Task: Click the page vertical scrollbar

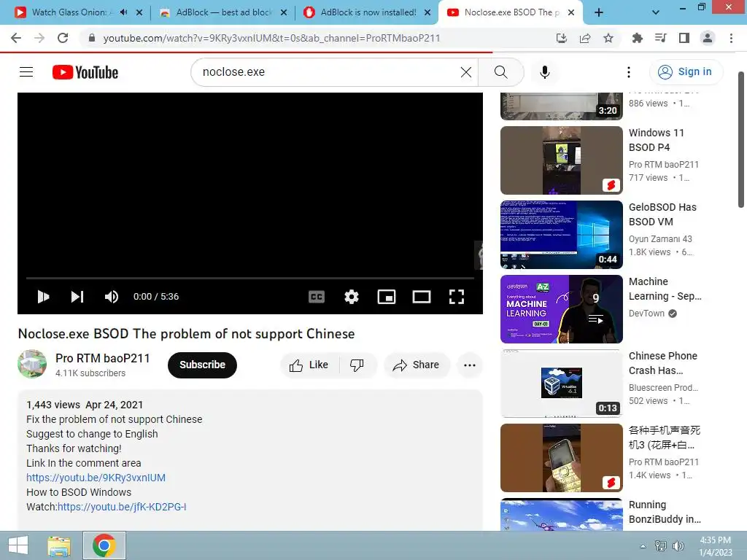Action: pyautogui.click(x=741, y=139)
